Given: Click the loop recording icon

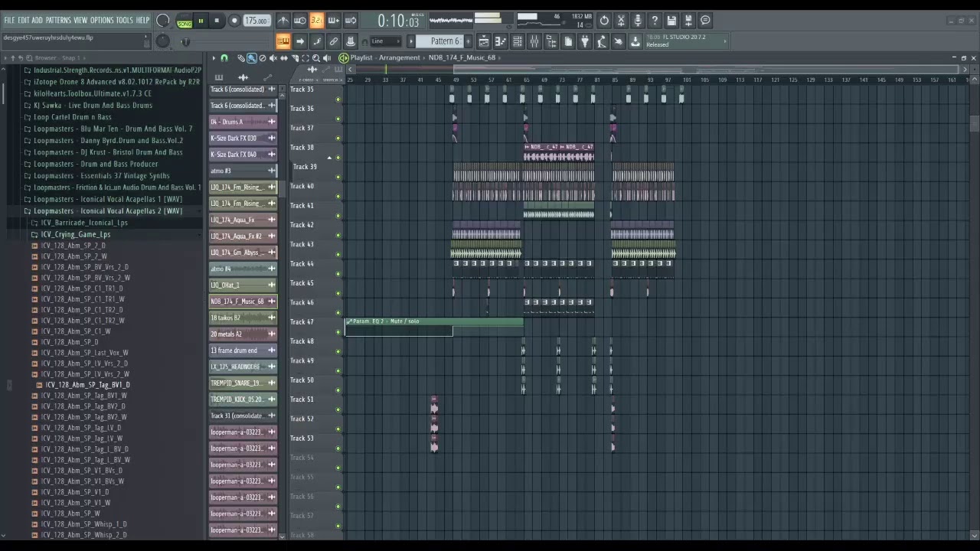Looking at the screenshot, I should click(x=351, y=21).
